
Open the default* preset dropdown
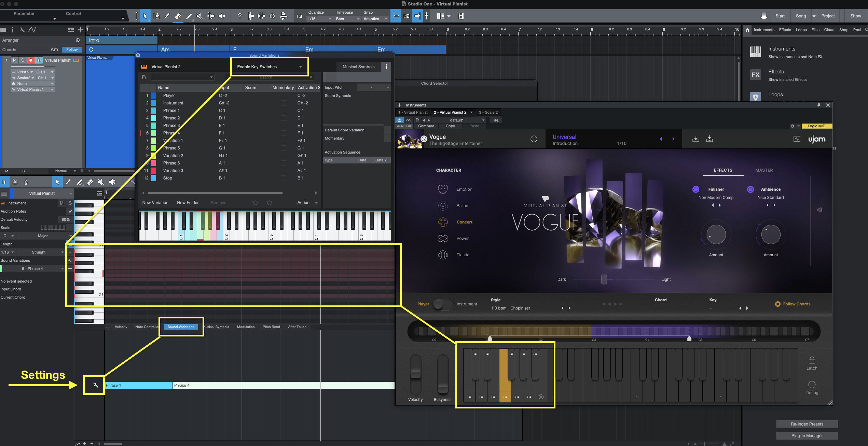click(x=459, y=120)
